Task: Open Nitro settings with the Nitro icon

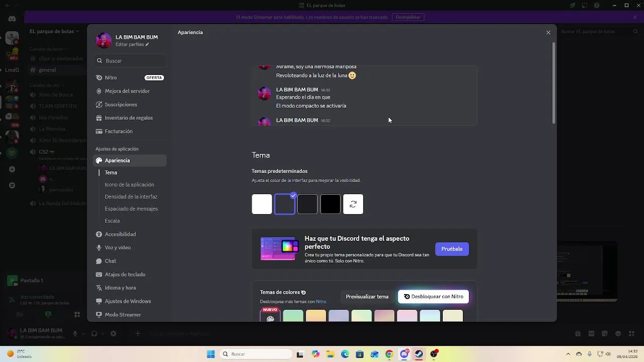Action: click(99, 78)
